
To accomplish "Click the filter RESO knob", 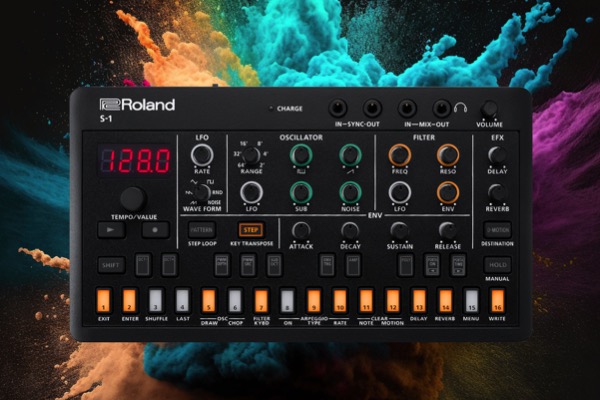I will click(x=448, y=155).
